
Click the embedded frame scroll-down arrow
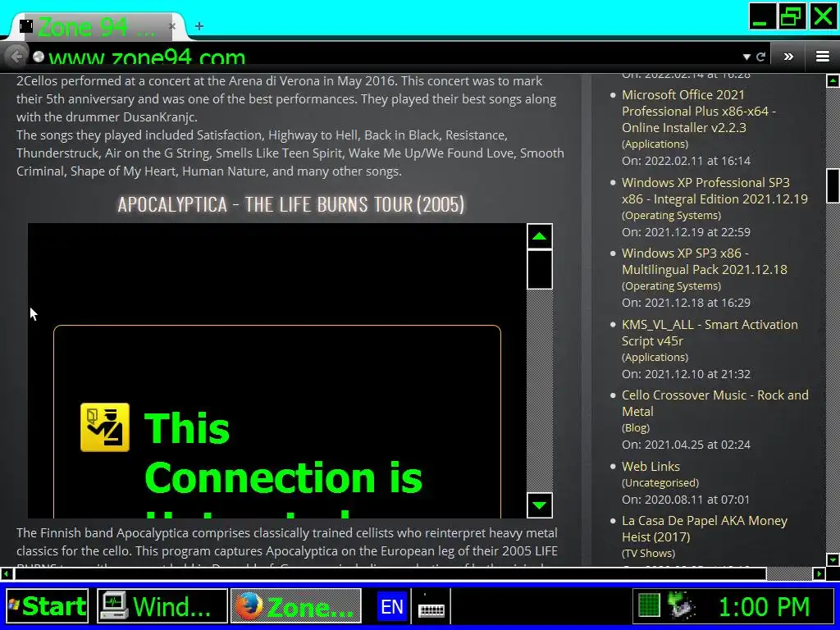(x=540, y=504)
